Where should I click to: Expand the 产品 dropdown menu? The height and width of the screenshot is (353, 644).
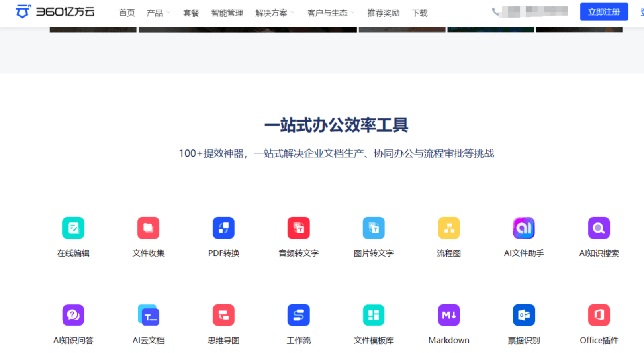[158, 13]
